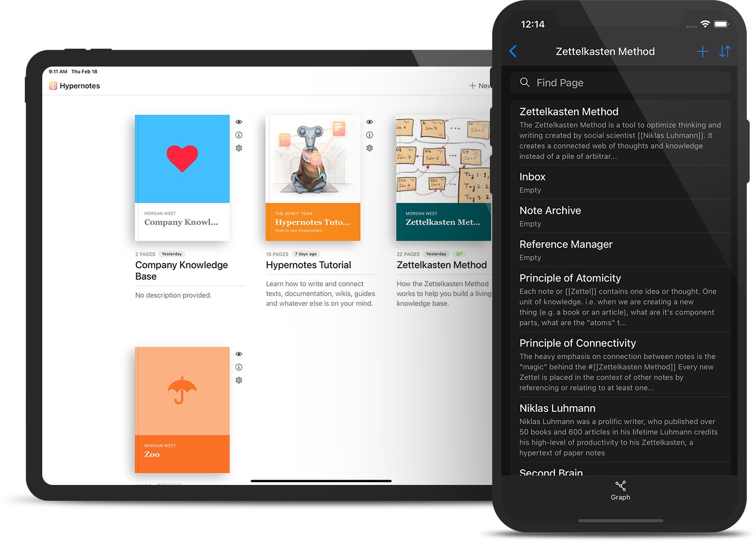Open the Hypernotes Tutorial book cover

pyautogui.click(x=313, y=178)
